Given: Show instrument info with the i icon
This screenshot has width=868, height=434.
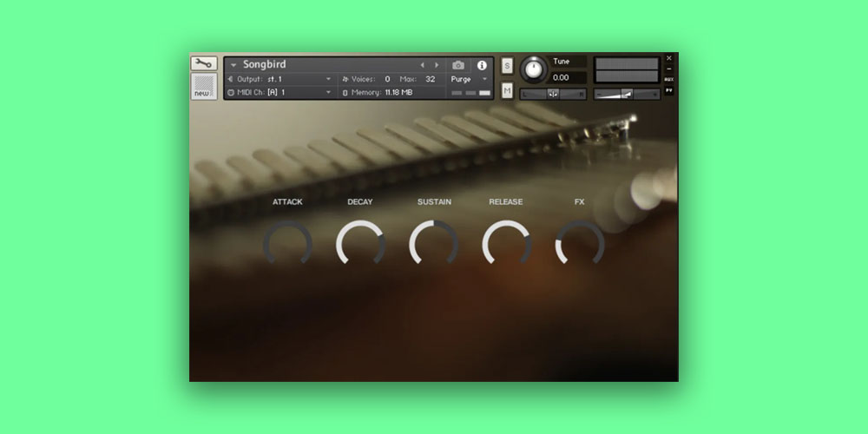Looking at the screenshot, I should click(x=482, y=65).
